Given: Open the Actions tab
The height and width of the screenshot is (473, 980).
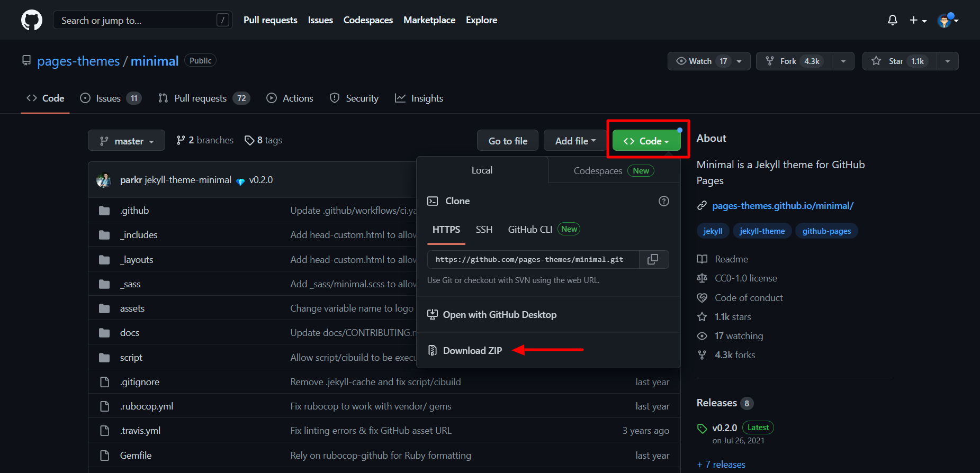Looking at the screenshot, I should [x=290, y=98].
